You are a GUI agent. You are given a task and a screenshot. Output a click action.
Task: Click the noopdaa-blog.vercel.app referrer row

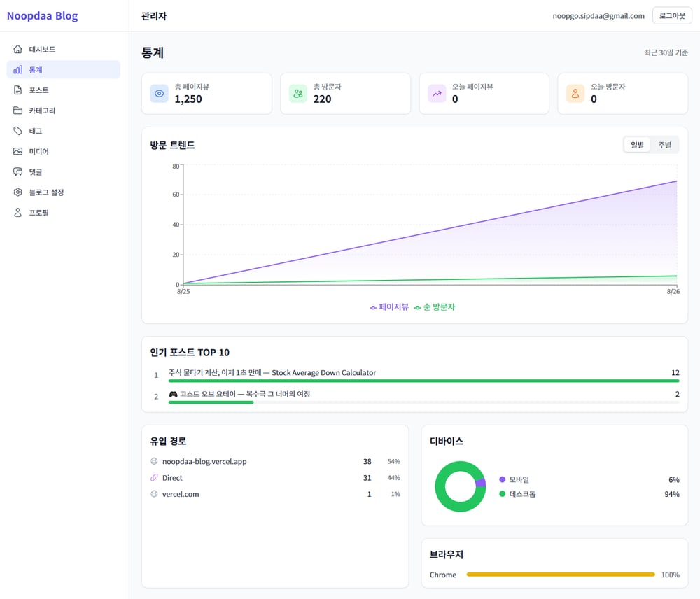coord(275,462)
